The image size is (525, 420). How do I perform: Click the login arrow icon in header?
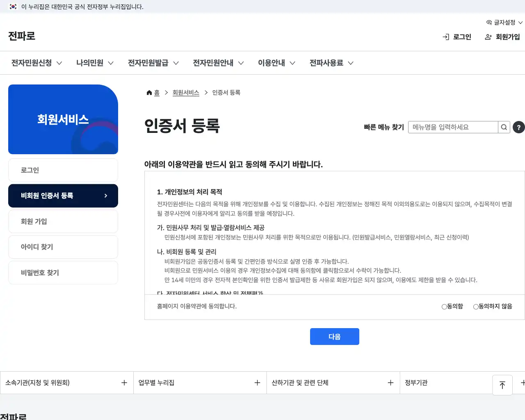[x=446, y=37]
